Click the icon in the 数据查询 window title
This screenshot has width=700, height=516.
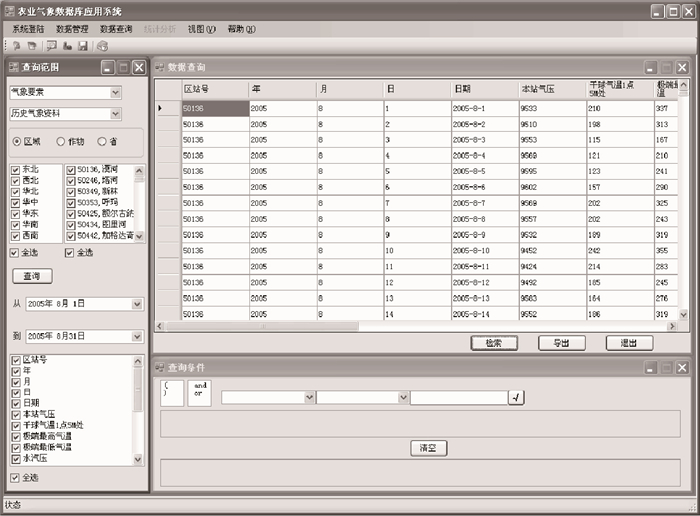pyautogui.click(x=159, y=67)
